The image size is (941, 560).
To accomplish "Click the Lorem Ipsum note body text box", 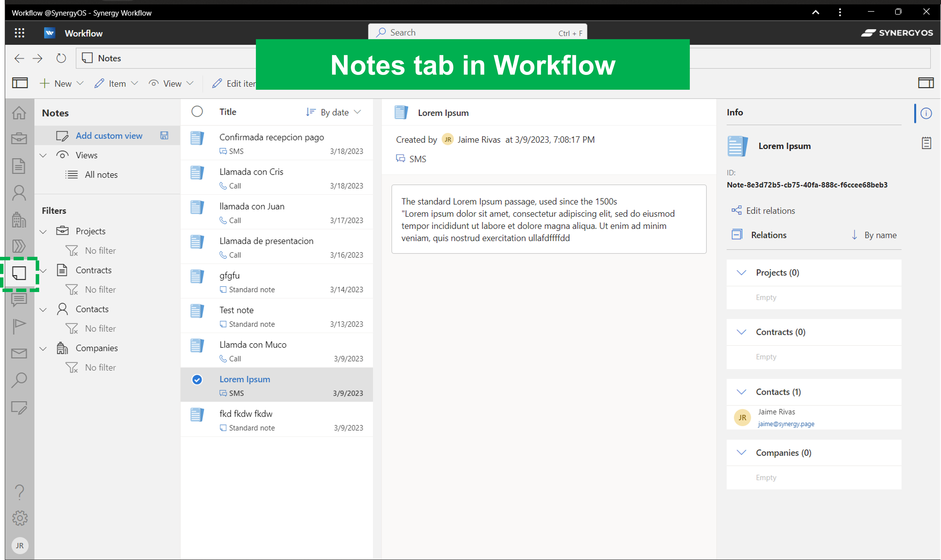I will click(x=549, y=219).
